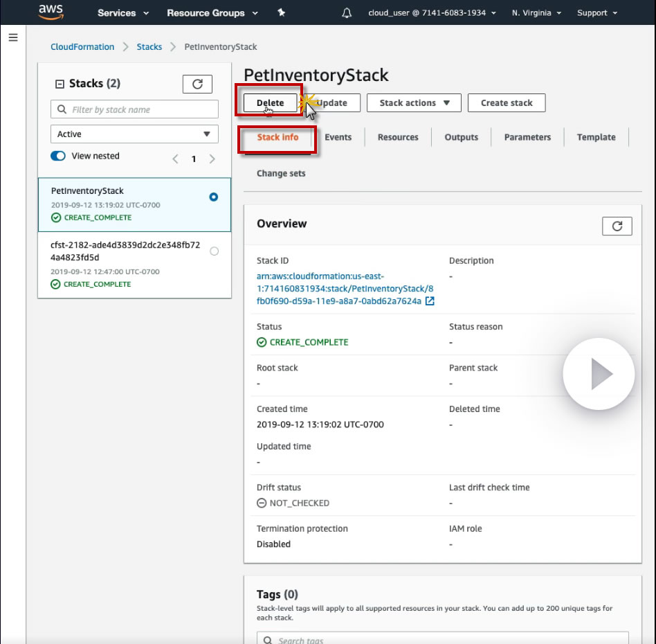Click created time 2019-09-12 13:19:02 value

[x=320, y=424]
